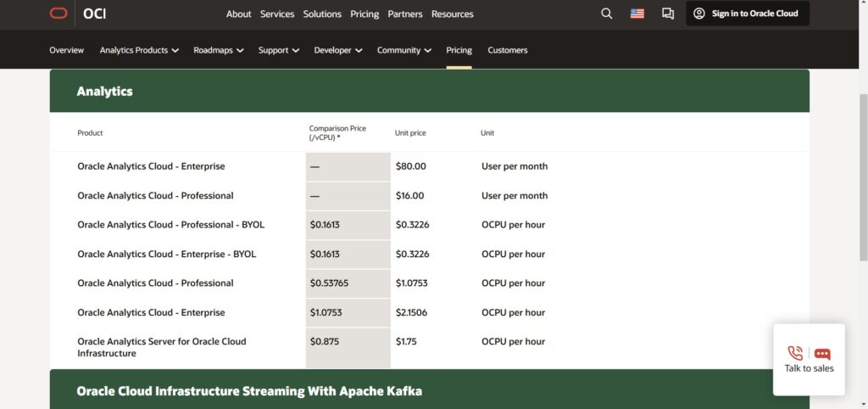Open the Services menu
Image resolution: width=868 pixels, height=409 pixels.
[x=277, y=14]
